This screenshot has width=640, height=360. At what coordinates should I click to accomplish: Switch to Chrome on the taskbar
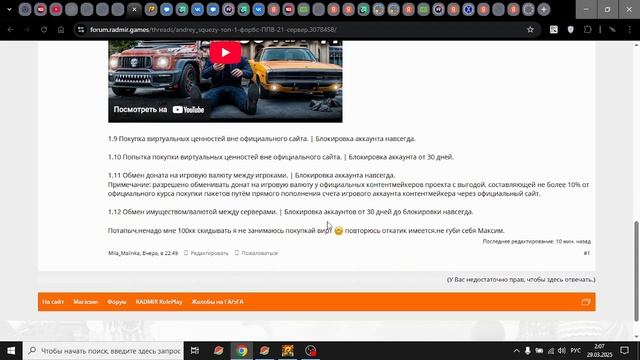[x=242, y=351]
